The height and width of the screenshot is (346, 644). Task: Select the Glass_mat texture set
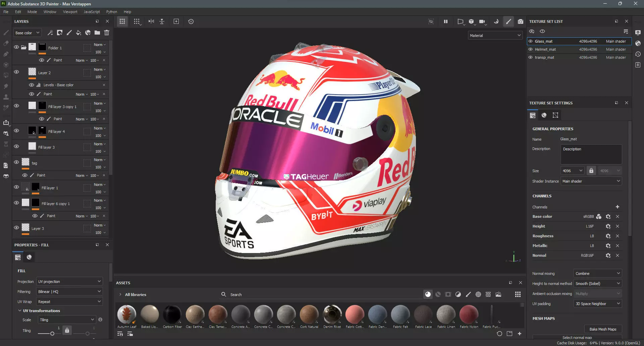(x=579, y=41)
